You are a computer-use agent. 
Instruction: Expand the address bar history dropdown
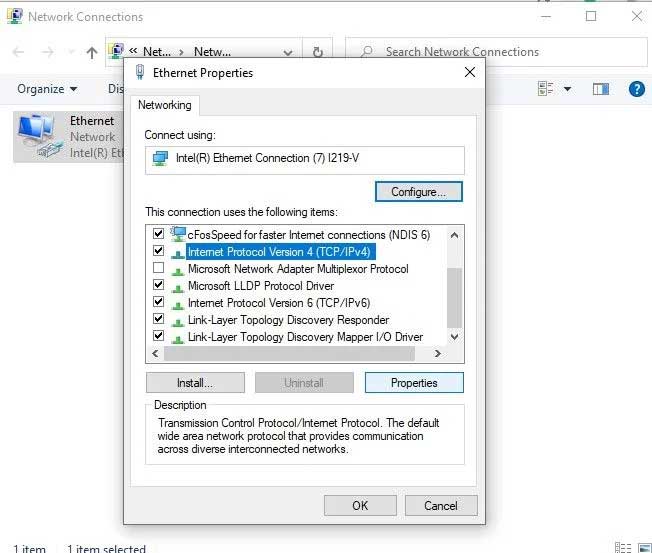288,52
